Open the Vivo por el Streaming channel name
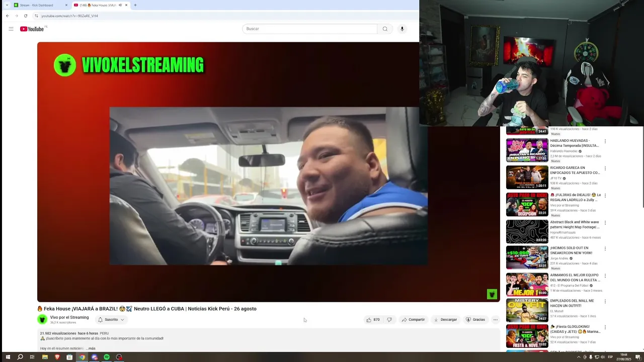This screenshot has height=362, width=644. tap(69, 317)
